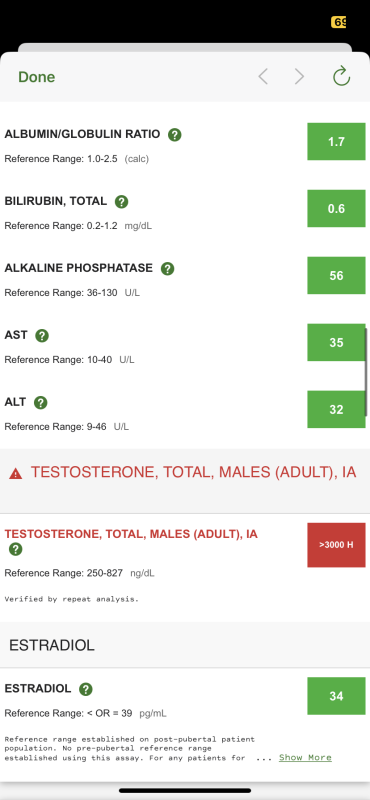The image size is (370, 800).
Task: Open the ESTRADIOL section header
Action: (185, 645)
